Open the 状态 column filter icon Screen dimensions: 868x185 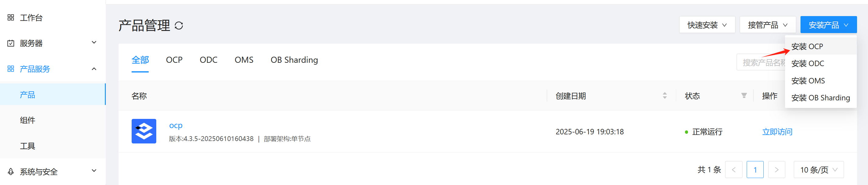(744, 96)
